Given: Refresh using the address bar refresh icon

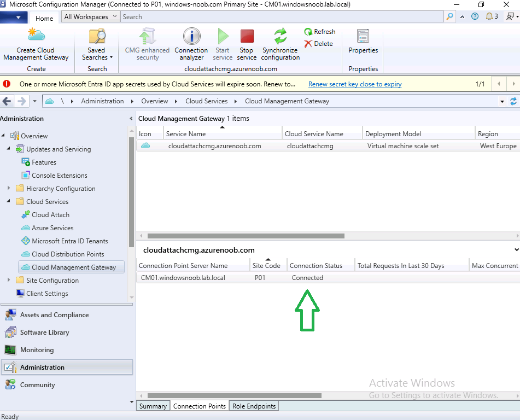Looking at the screenshot, I should 513,101.
